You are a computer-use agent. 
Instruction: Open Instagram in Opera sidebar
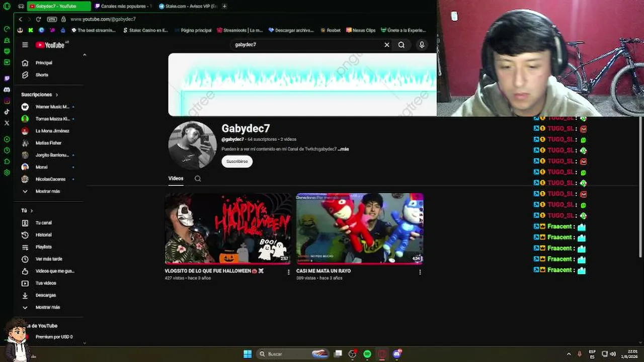pos(7,101)
